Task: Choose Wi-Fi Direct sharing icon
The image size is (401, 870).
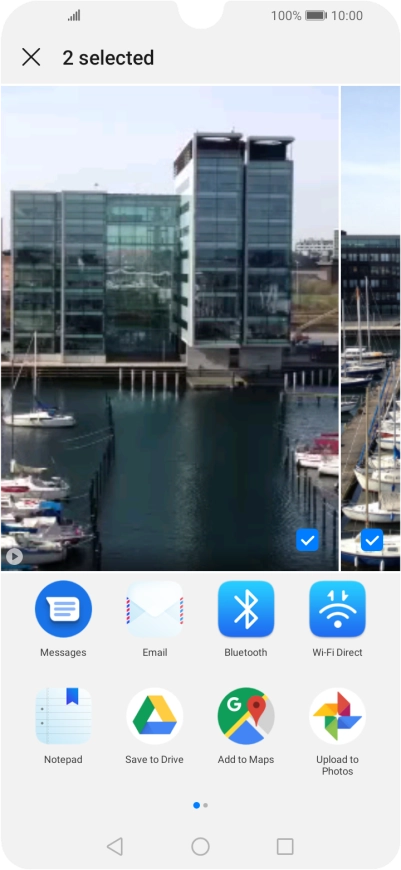Action: coord(337,609)
